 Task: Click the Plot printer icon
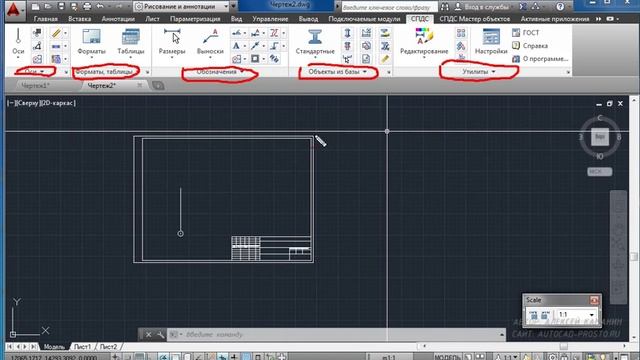coord(87,7)
